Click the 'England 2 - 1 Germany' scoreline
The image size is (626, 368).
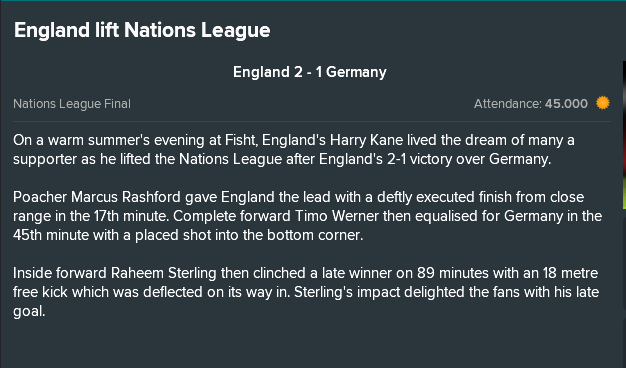coord(310,72)
